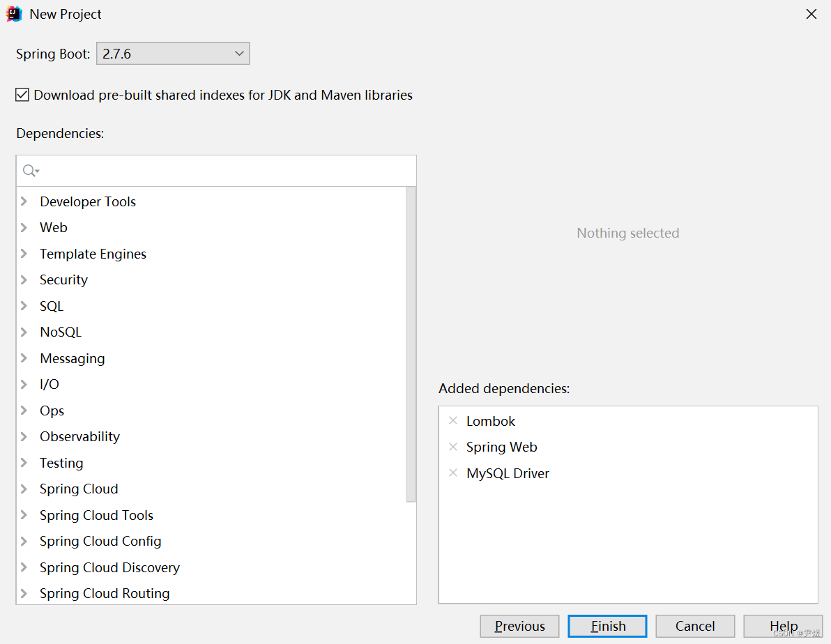831x644 pixels.
Task: Expand the SQL category
Action: (x=23, y=306)
